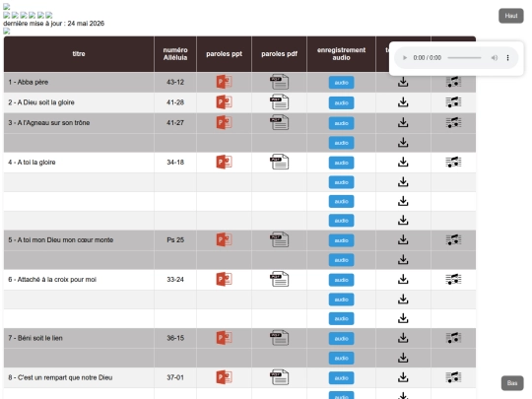Open PowerPoint for A toi mon Dieu mon cœur monte
This screenshot has width=532, height=399.
click(x=224, y=239)
